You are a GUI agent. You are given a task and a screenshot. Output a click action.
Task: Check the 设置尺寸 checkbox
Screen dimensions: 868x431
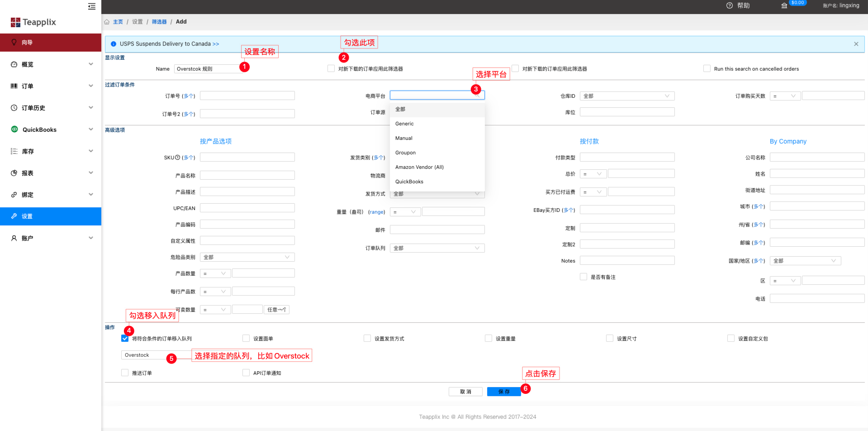tap(610, 338)
